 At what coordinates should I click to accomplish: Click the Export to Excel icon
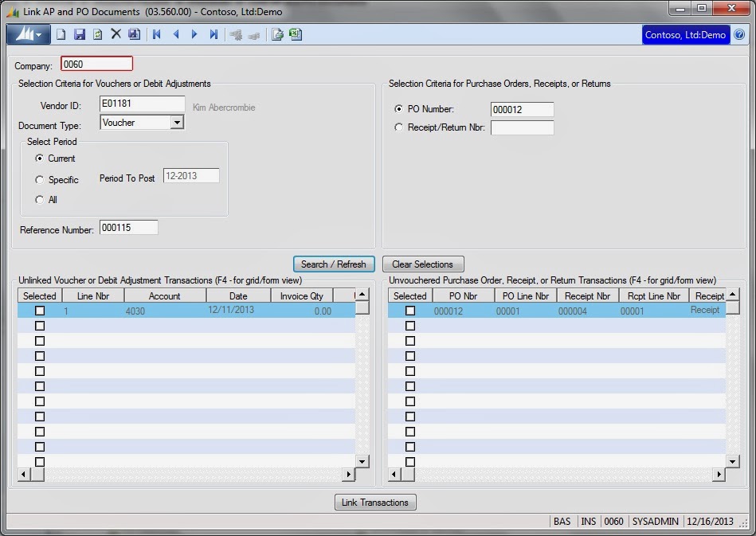(295, 34)
